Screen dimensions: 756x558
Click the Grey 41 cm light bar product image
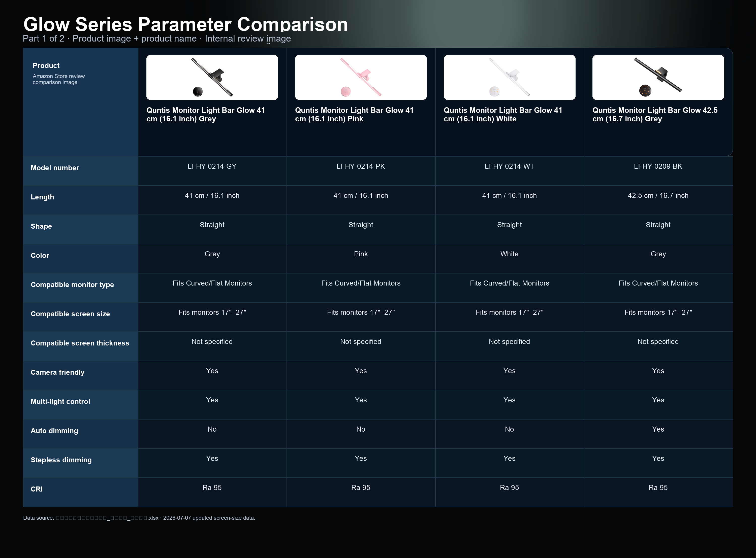click(212, 77)
